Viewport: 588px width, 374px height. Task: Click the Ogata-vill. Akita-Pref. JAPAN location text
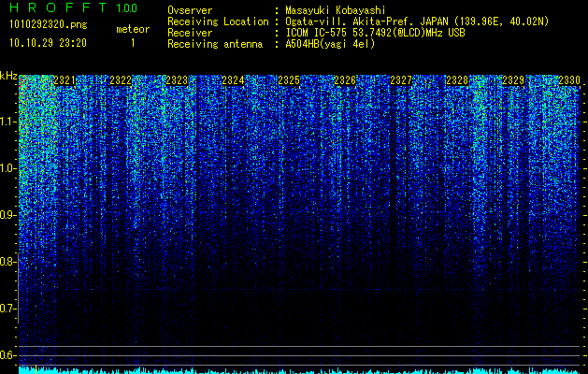pos(417,22)
